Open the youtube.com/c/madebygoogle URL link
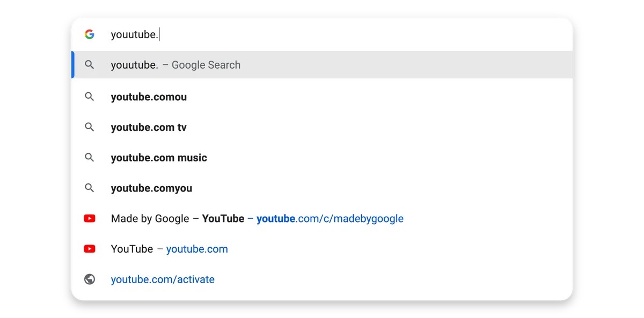Viewport: 644px width, 318px height. pos(330,219)
